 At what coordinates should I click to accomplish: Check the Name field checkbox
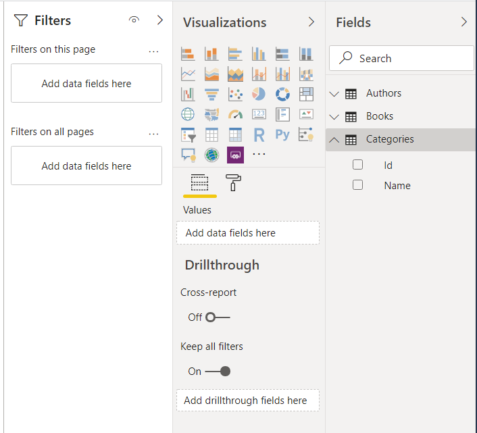tap(358, 185)
